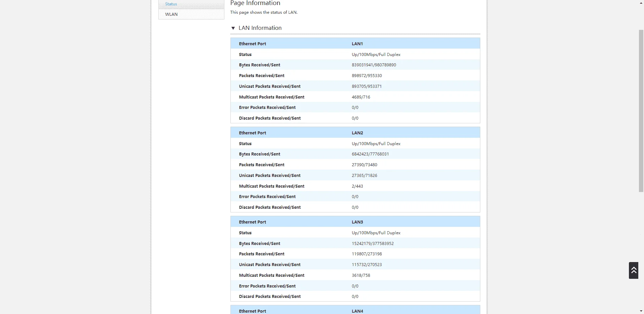Click LAN1 Error Packets Received/Sent label
Screen dimensions: 644x314
tap(267, 108)
